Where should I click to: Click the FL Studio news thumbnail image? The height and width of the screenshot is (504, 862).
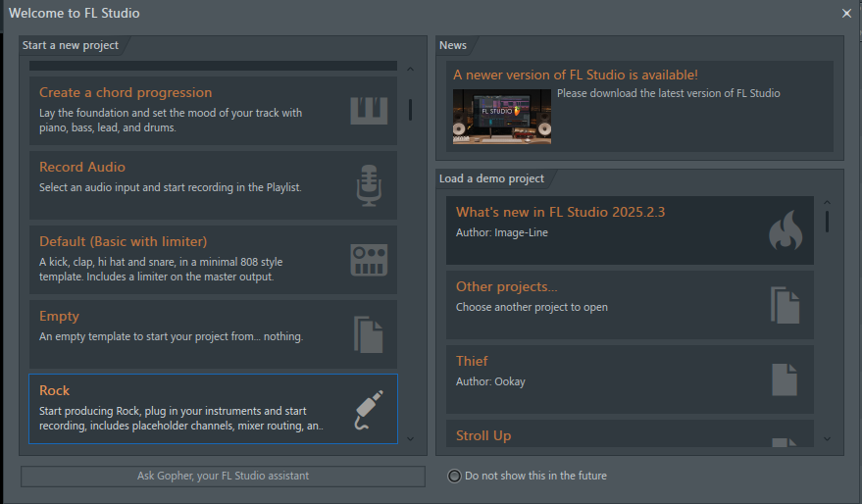[501, 117]
